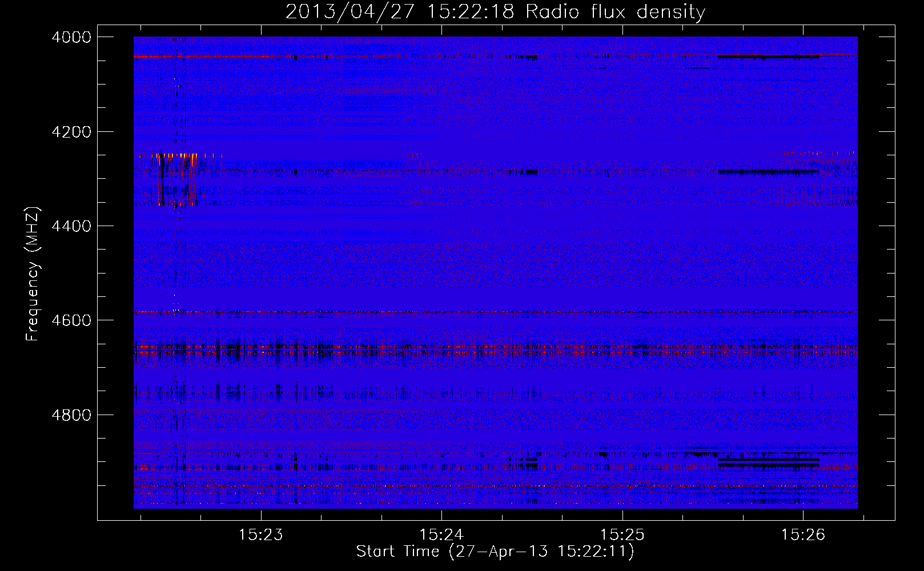Click the 15:23 time tick label
The image size is (924, 571).
click(261, 535)
